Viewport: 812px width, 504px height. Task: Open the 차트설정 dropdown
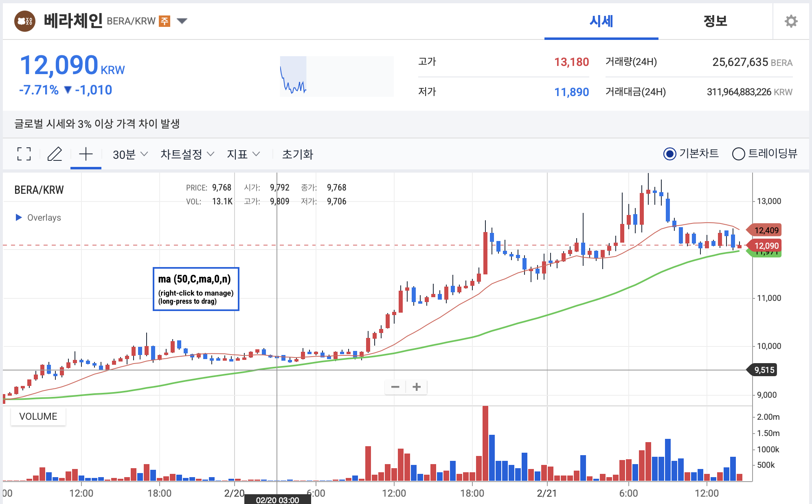(187, 154)
